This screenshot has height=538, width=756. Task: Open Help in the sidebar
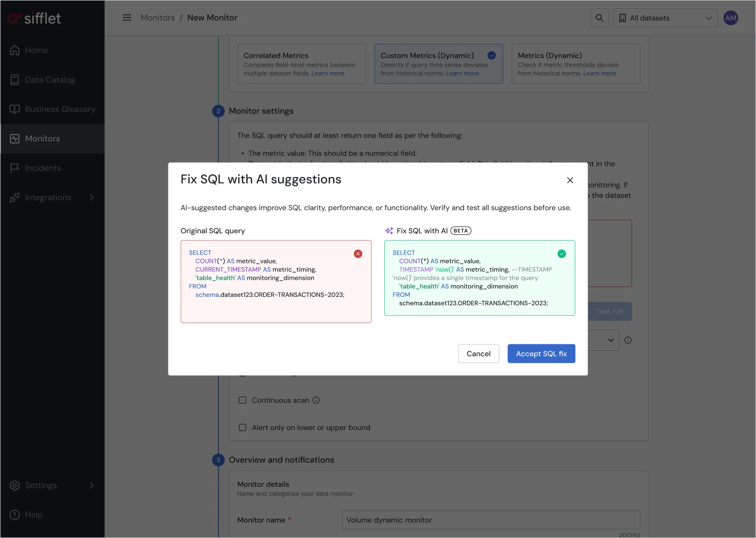52,515
